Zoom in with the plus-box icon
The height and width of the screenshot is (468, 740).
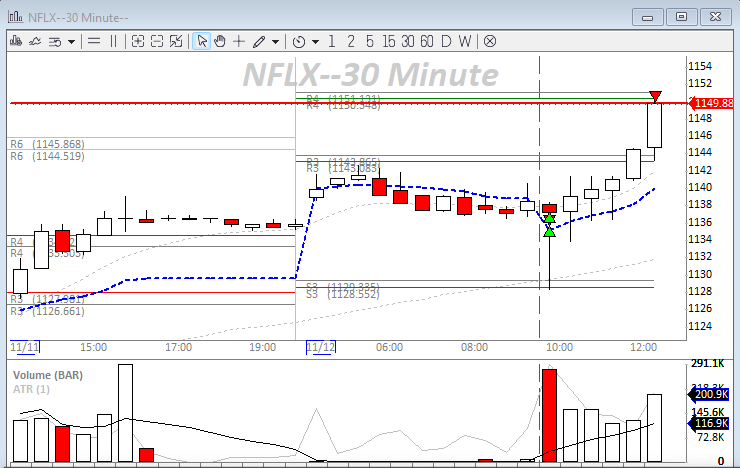click(138, 42)
